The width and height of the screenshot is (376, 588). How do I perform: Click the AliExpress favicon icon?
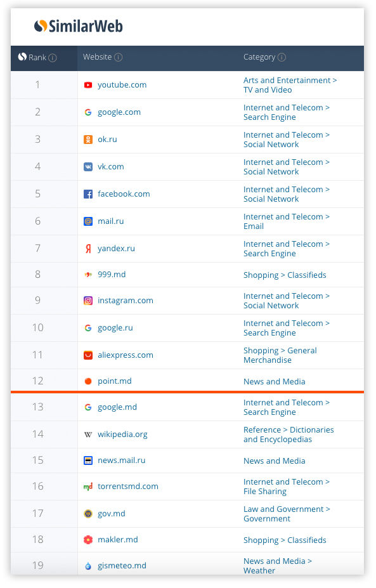(x=88, y=355)
